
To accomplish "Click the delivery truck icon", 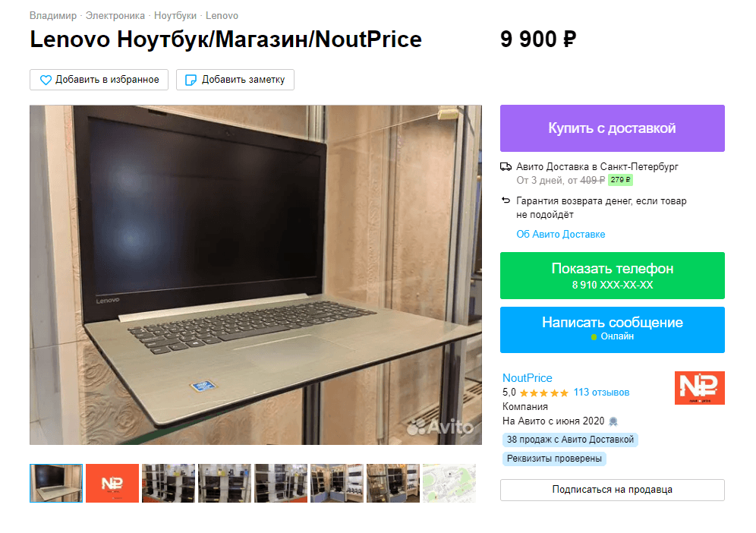I will [x=506, y=167].
